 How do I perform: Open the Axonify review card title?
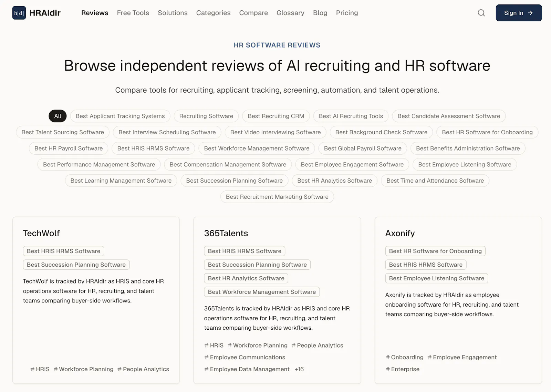tap(400, 233)
